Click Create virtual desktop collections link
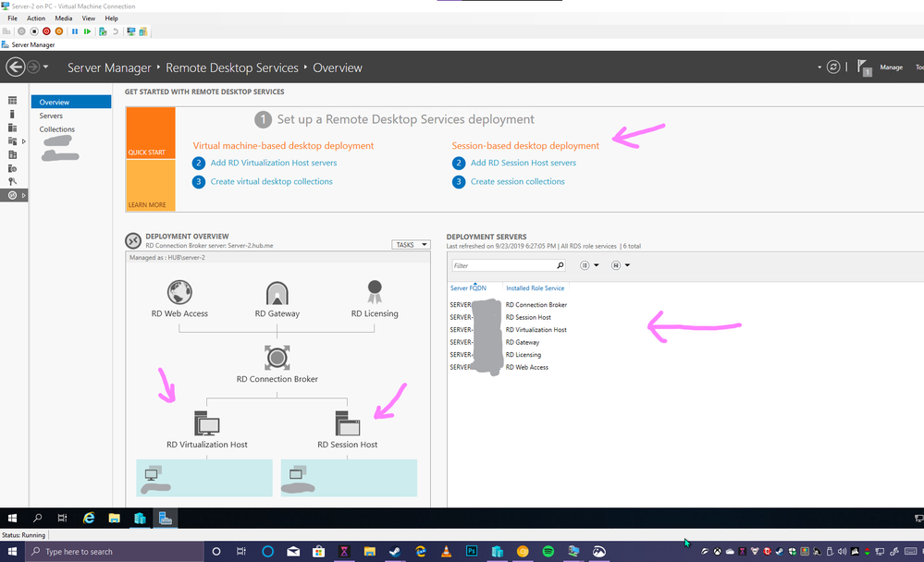The height and width of the screenshot is (562, 924). [x=271, y=181]
